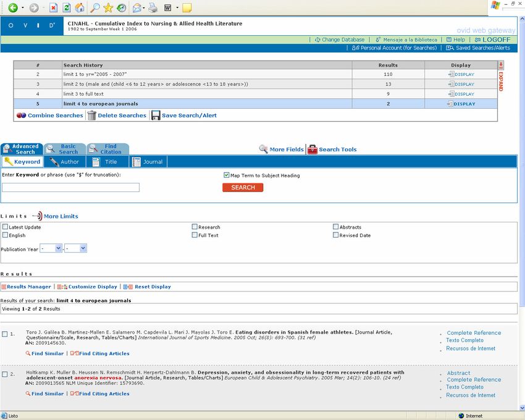The width and height of the screenshot is (525, 420).
Task: Click the More Fields magnifier icon
Action: point(264,149)
